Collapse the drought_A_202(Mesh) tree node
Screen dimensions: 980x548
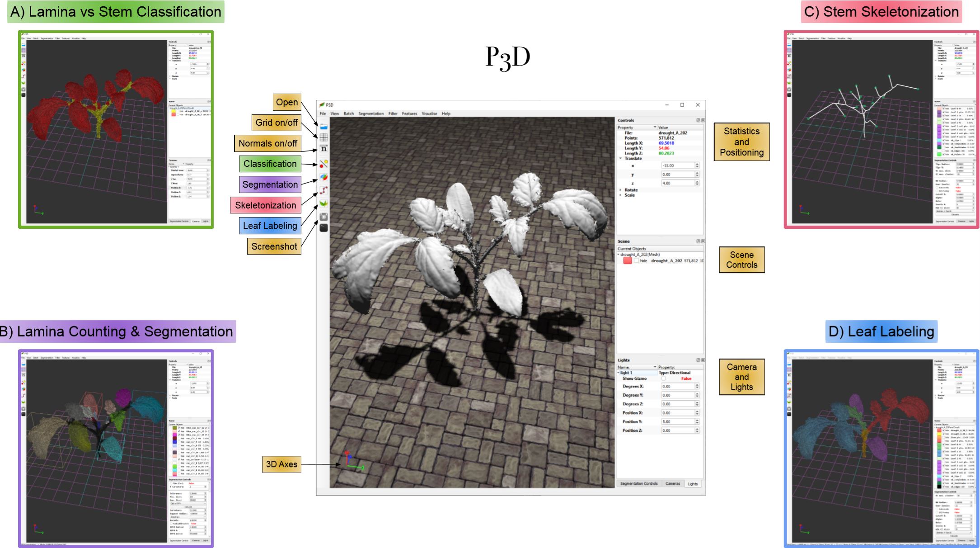click(x=619, y=255)
